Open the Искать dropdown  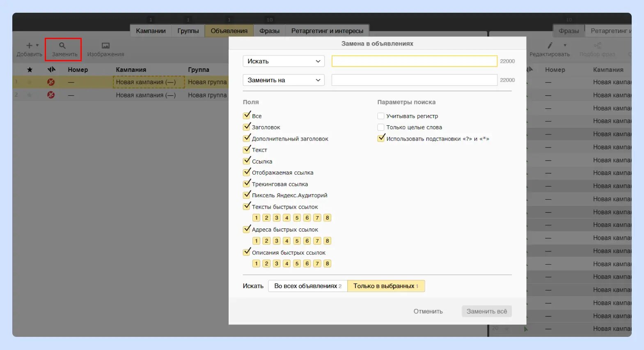tap(284, 61)
